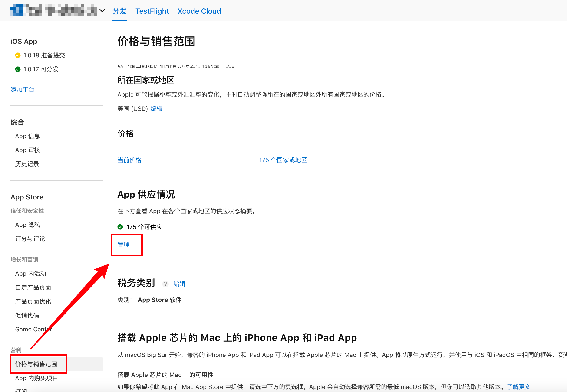
Task: Click the green checkmark beside 175 个可供应
Action: (120, 227)
